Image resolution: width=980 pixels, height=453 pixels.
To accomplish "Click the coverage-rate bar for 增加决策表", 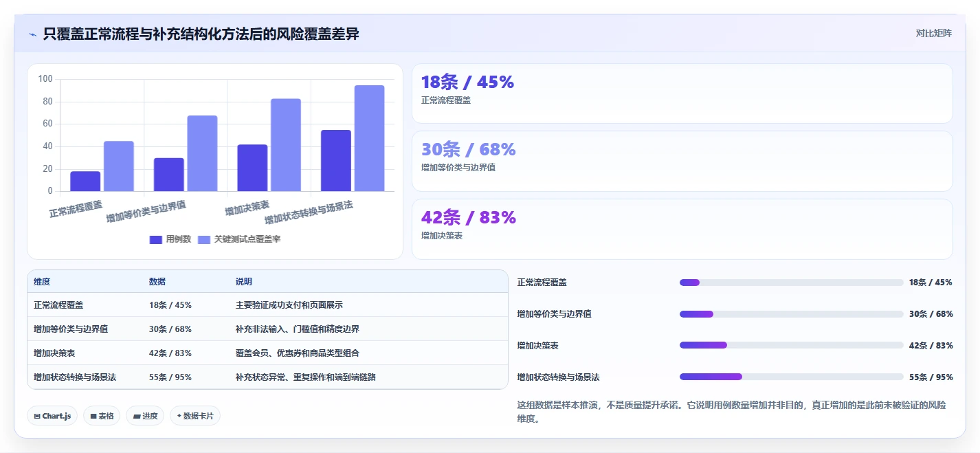I will (286, 145).
